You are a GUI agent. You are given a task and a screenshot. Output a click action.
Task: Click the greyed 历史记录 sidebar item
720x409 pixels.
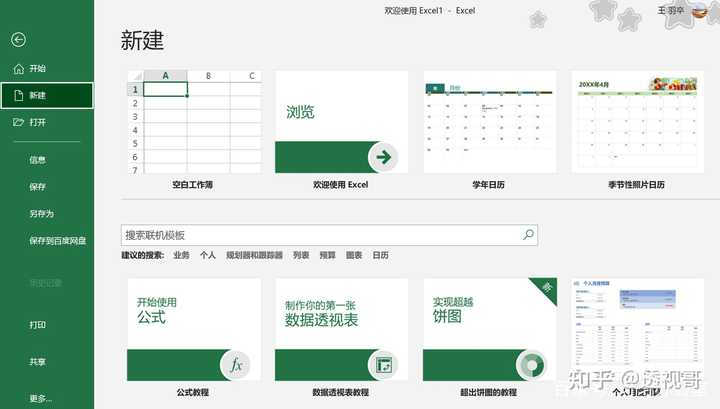point(45,283)
